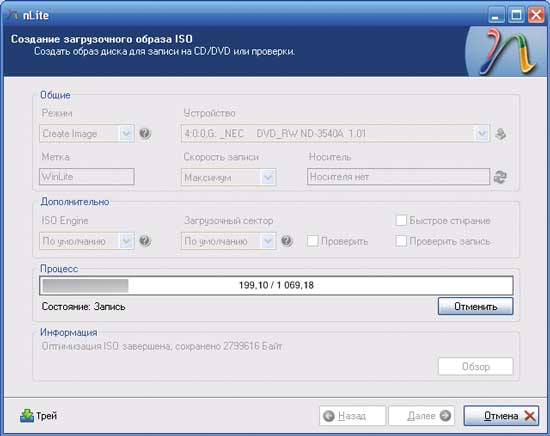Maximize the nLite window
Screen dimensions: 550x436
(516, 15)
